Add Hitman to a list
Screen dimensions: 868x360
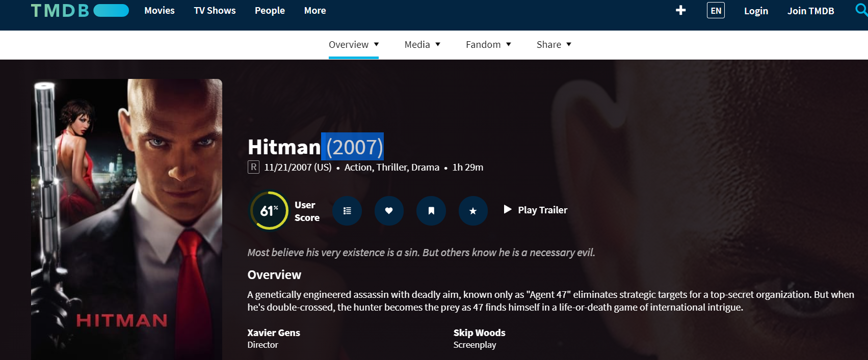pyautogui.click(x=347, y=211)
